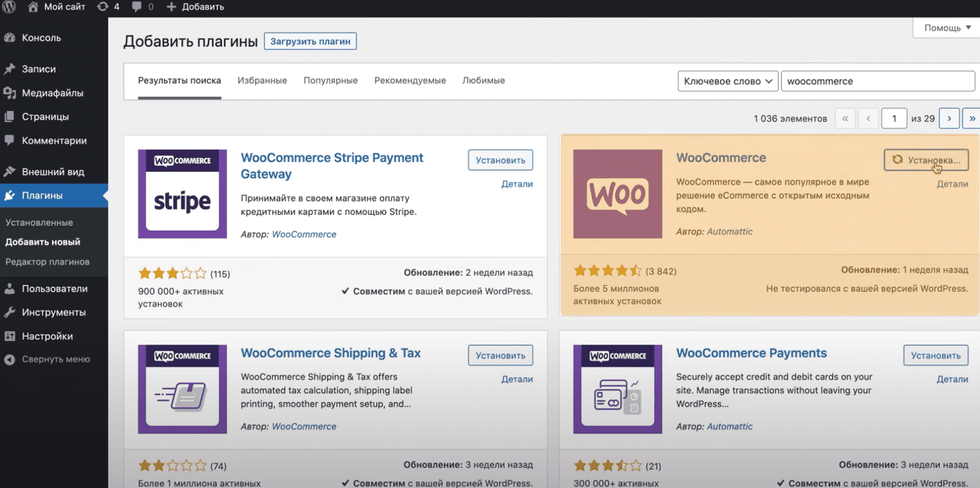Screen dimensions: 980x488
Task: Open Детали for Stripe Payment Gateway
Action: pyautogui.click(x=517, y=184)
